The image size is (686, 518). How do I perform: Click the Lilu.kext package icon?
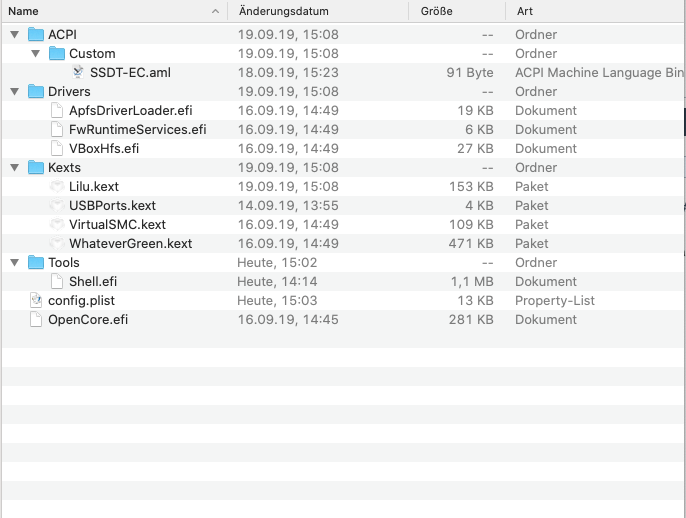(x=57, y=186)
